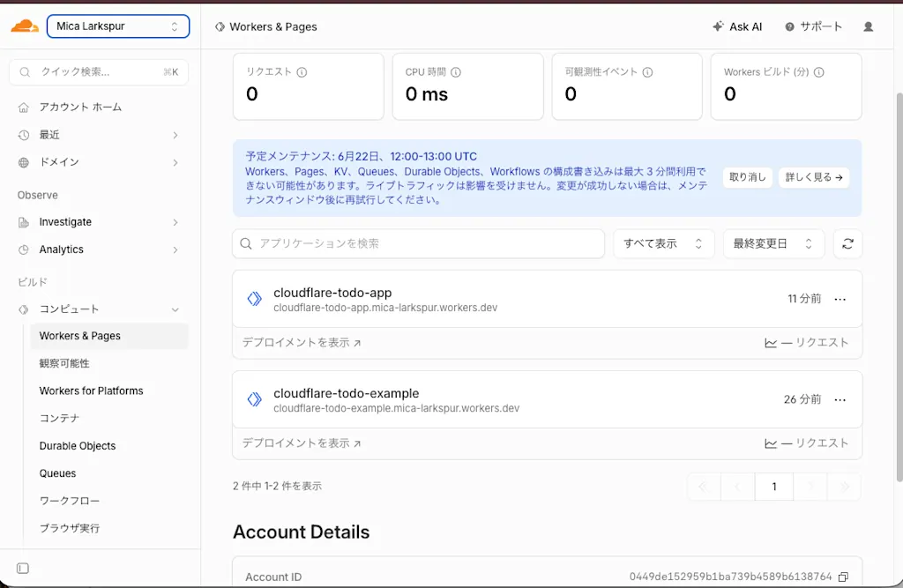Focus the アプリケーションを検索 field
Image resolution: width=903 pixels, height=588 pixels.
(x=419, y=243)
